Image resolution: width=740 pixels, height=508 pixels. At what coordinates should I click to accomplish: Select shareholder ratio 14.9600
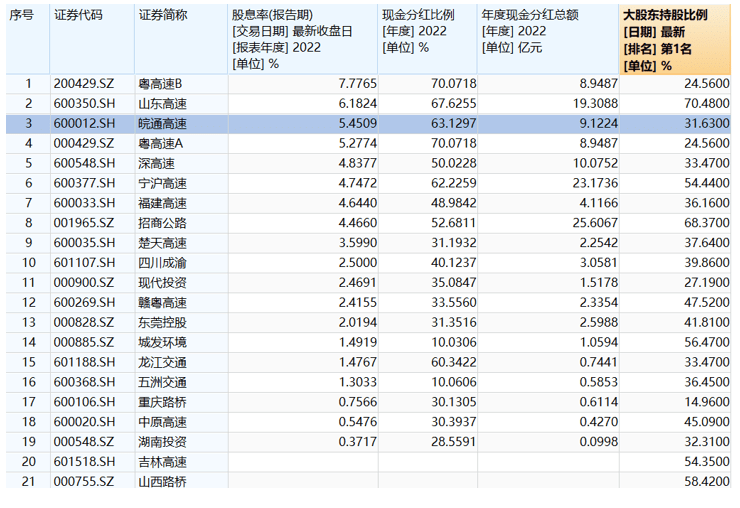pos(707,402)
